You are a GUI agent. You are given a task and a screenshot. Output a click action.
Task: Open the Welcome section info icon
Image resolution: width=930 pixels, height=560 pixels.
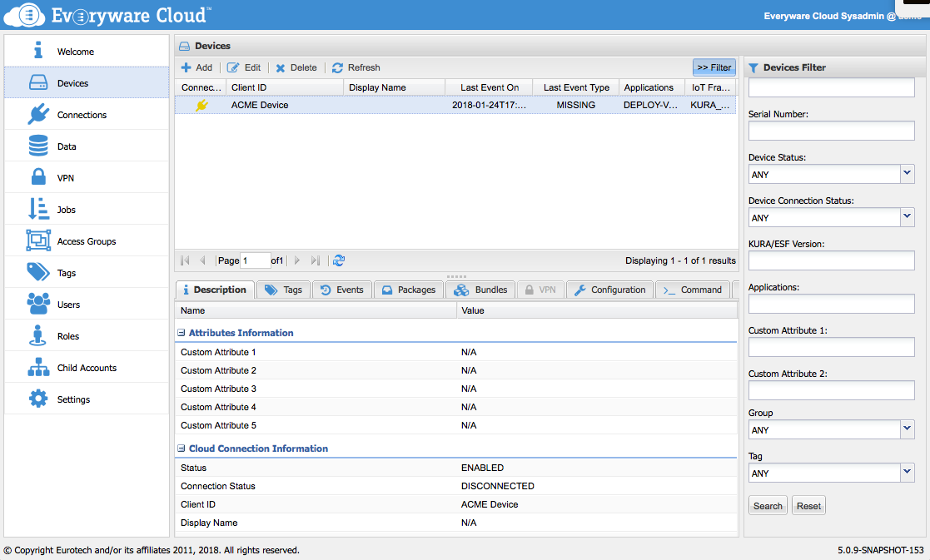pyautogui.click(x=38, y=51)
